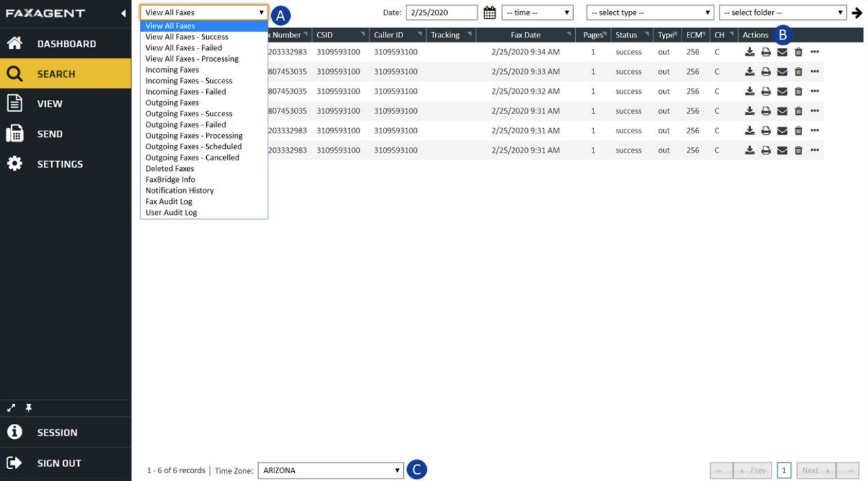868x481 pixels.
Task: Open the date picker calendar icon
Action: [489, 12]
